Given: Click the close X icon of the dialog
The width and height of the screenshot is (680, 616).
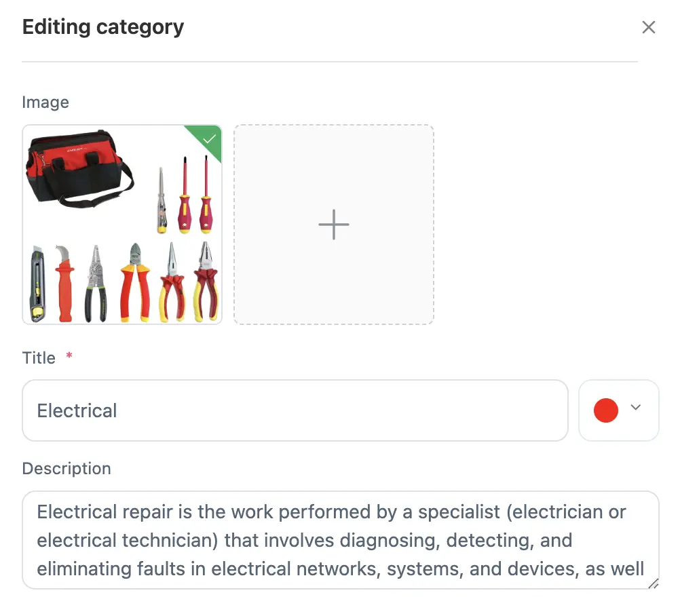Looking at the screenshot, I should pos(649,27).
